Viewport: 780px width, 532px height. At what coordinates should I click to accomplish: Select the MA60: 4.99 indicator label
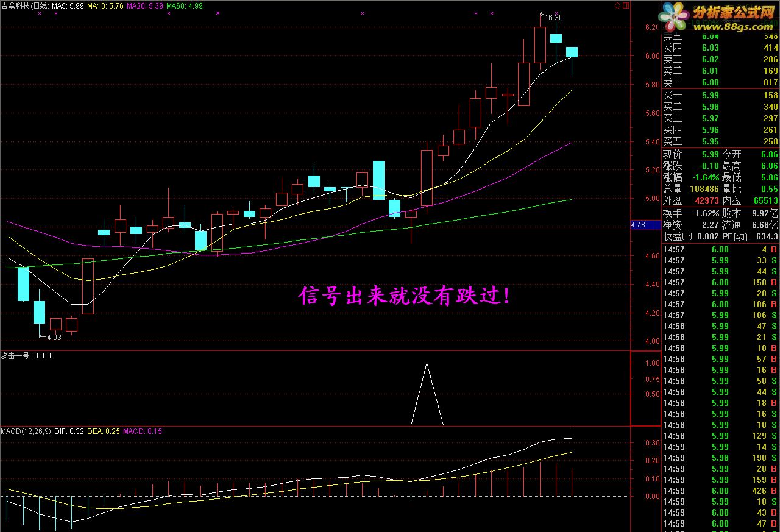point(185,5)
